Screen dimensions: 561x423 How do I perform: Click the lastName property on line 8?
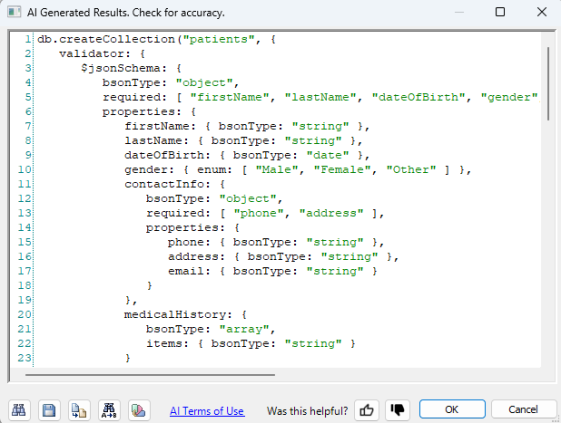click(x=153, y=141)
